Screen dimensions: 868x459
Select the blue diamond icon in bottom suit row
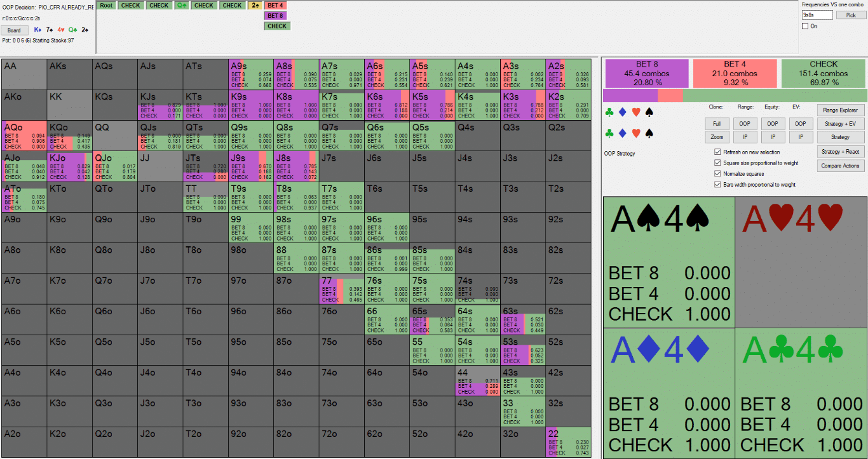click(x=623, y=133)
